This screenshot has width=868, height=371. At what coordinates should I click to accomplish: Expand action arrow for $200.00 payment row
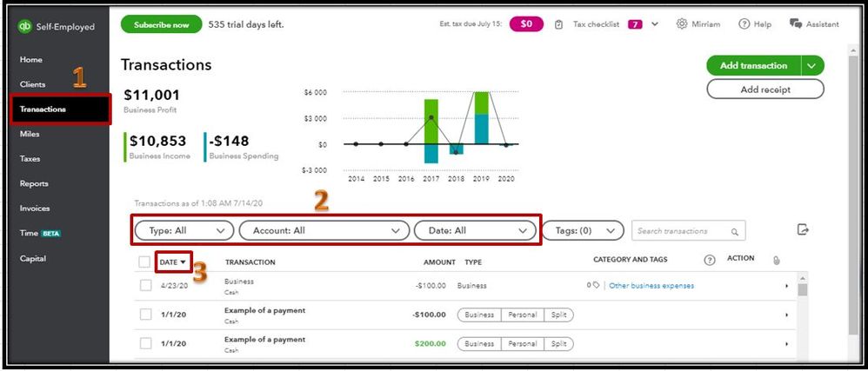(x=786, y=344)
